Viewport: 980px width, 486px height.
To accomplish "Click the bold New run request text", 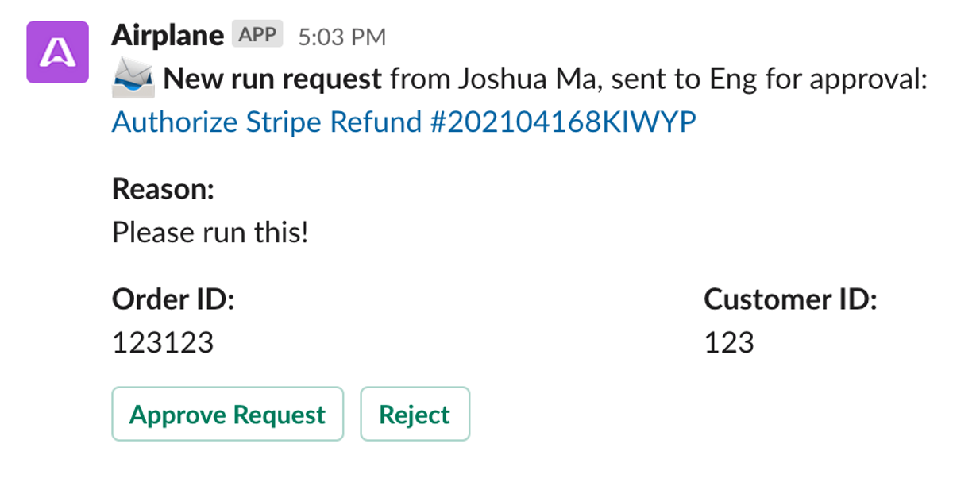I will [x=272, y=79].
